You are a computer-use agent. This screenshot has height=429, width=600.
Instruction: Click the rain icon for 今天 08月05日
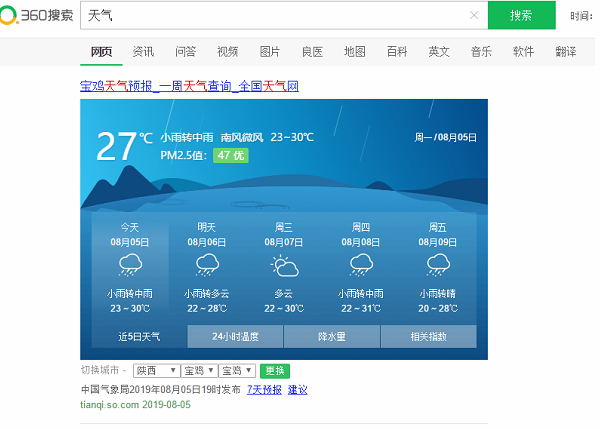[130, 266]
